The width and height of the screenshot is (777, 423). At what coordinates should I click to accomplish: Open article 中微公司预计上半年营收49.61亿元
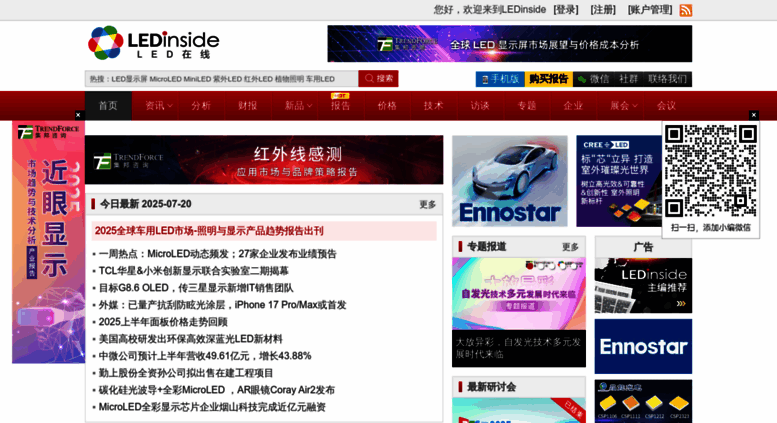point(205,356)
